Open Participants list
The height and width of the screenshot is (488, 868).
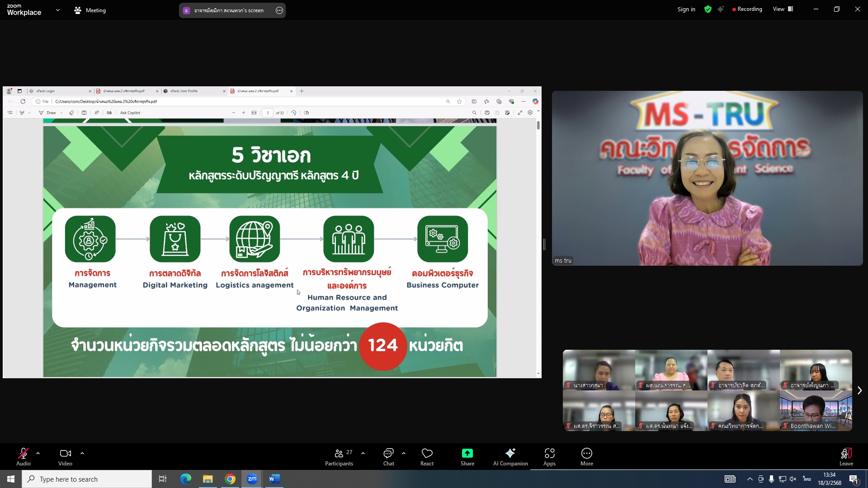(339, 456)
